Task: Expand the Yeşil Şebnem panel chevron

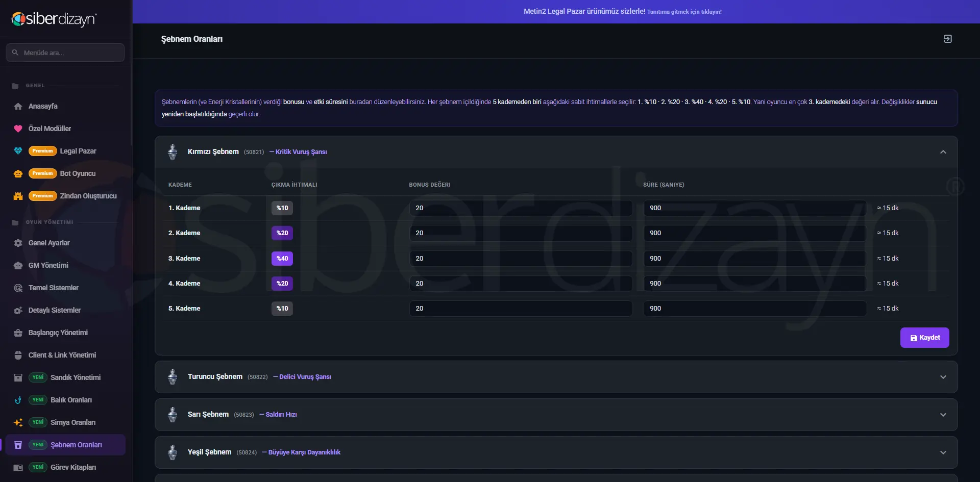Action: point(943,452)
